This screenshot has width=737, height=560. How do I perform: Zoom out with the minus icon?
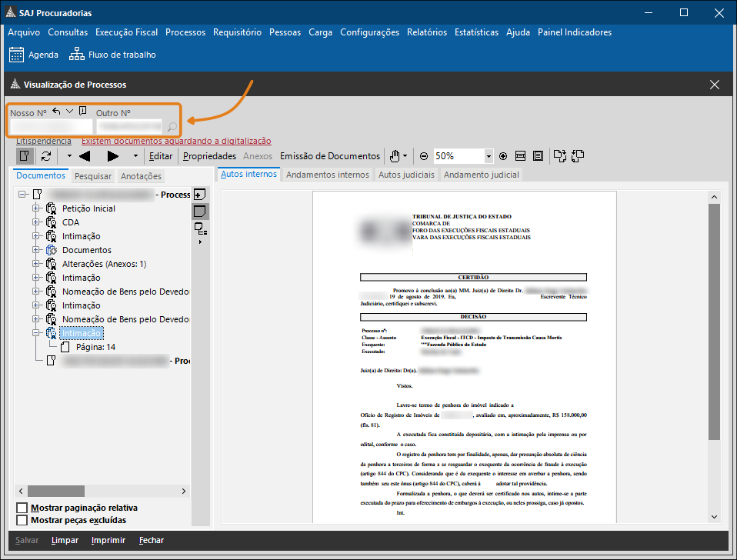point(424,156)
